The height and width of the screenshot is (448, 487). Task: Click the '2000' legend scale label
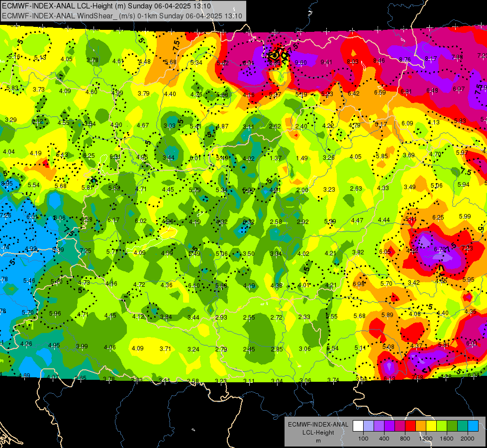point(468,439)
